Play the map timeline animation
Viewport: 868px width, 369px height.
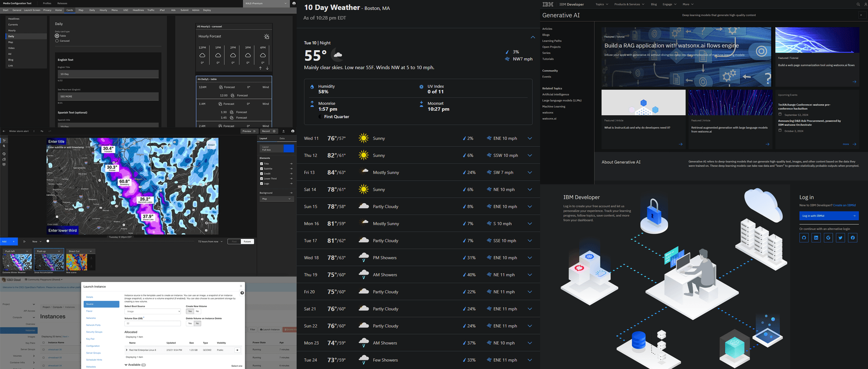point(24,241)
